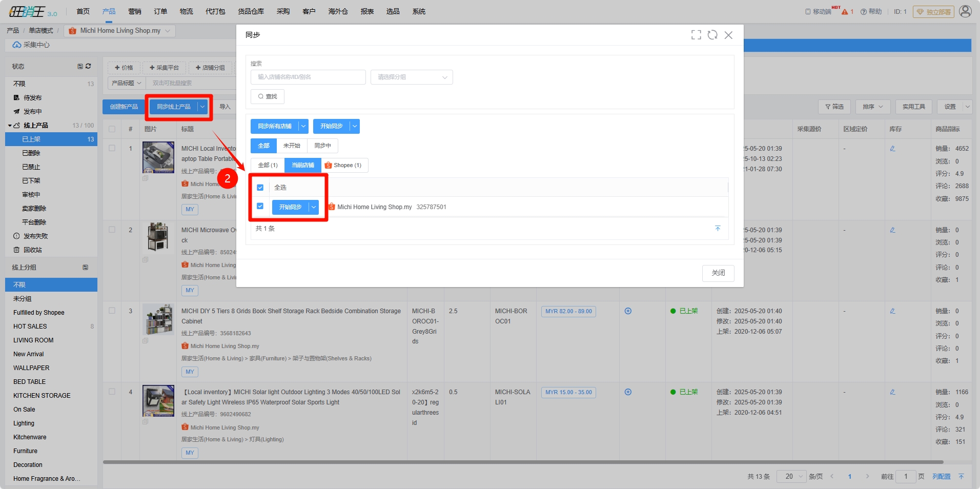Screen dimensions: 980x489
Task: Click the fullscreen icon in sync dialog
Action: tap(696, 35)
